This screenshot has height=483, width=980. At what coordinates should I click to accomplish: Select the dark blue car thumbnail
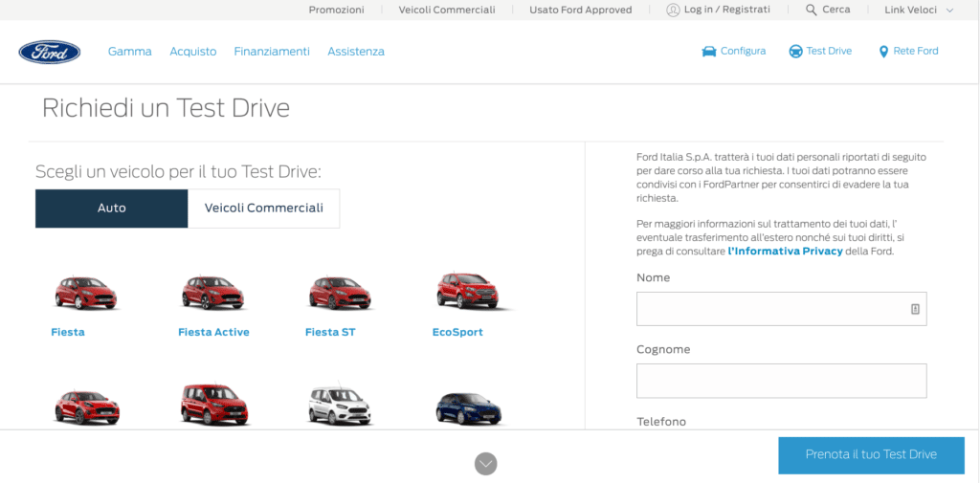[x=470, y=408]
